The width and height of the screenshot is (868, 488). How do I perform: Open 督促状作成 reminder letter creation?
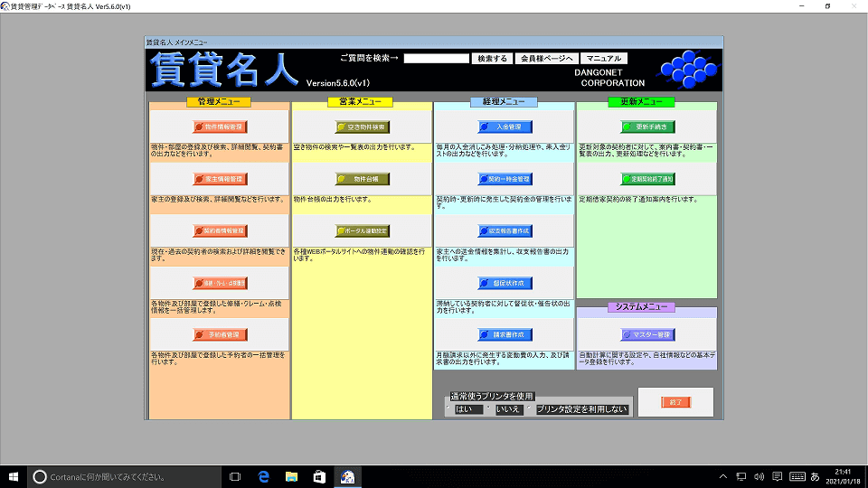click(x=505, y=283)
